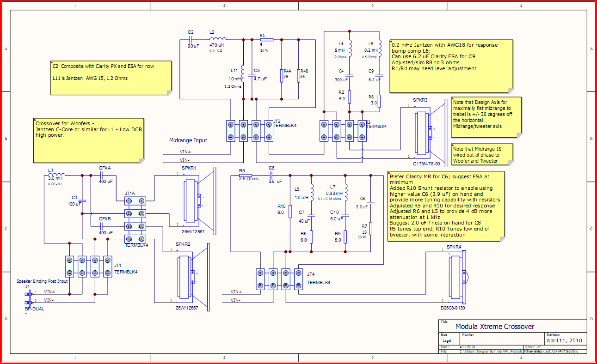Select the R4A 25 ohm resistor
Image resolution: width=597 pixels, height=364 pixels.
[282, 76]
